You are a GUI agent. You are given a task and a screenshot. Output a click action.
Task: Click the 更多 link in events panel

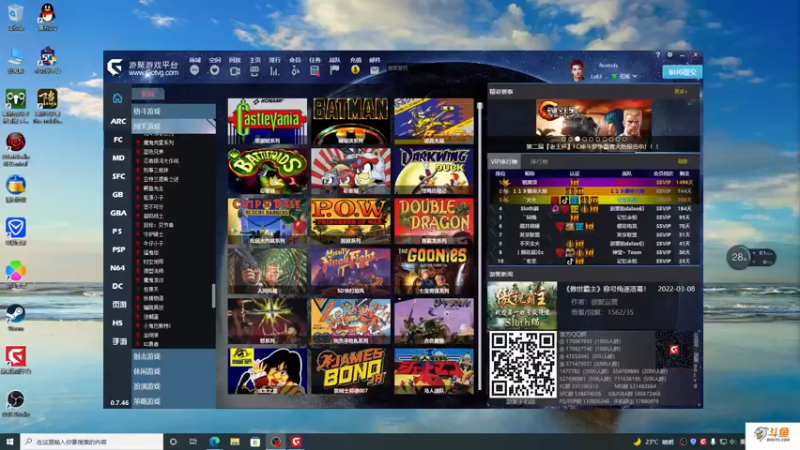(680, 92)
